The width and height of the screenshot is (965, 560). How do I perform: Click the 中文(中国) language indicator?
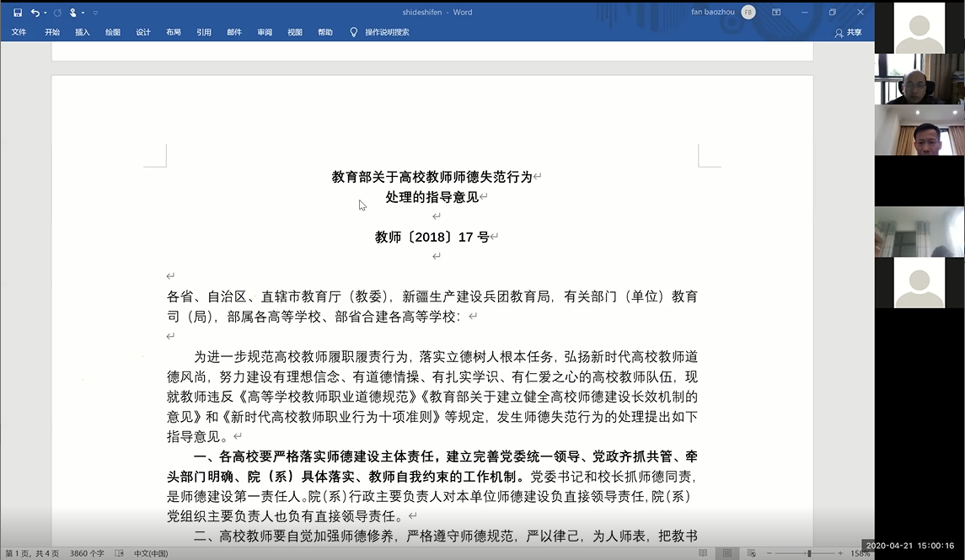[151, 553]
